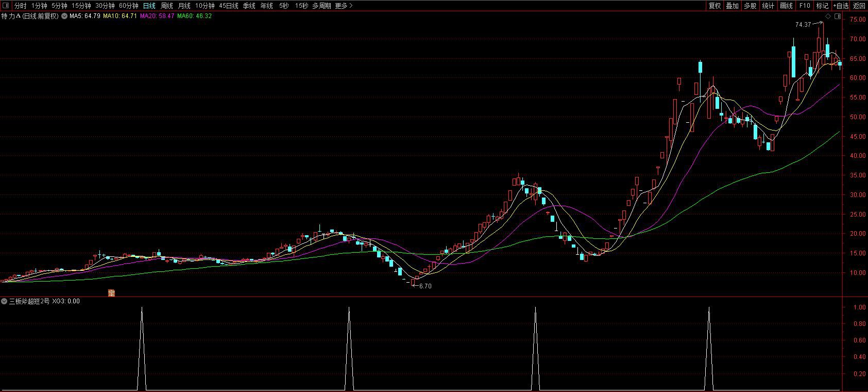868x392 pixels.
Task: Click the 1.00 indicator axis label
Action: pyautogui.click(x=859, y=307)
